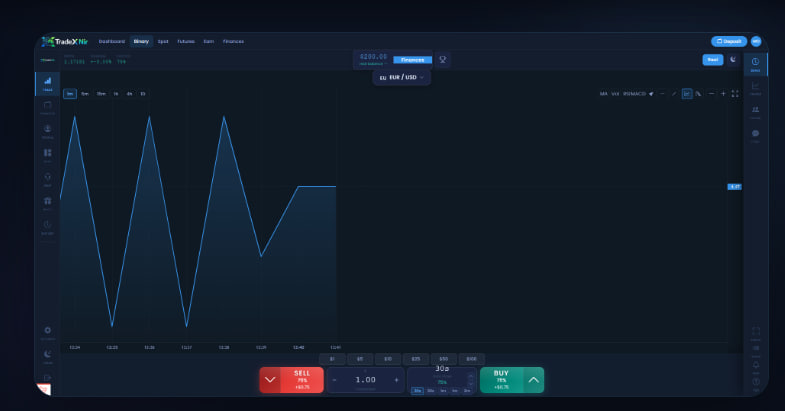Open the trophy icon next to Finances
This screenshot has width=785, height=411.
[443, 60]
